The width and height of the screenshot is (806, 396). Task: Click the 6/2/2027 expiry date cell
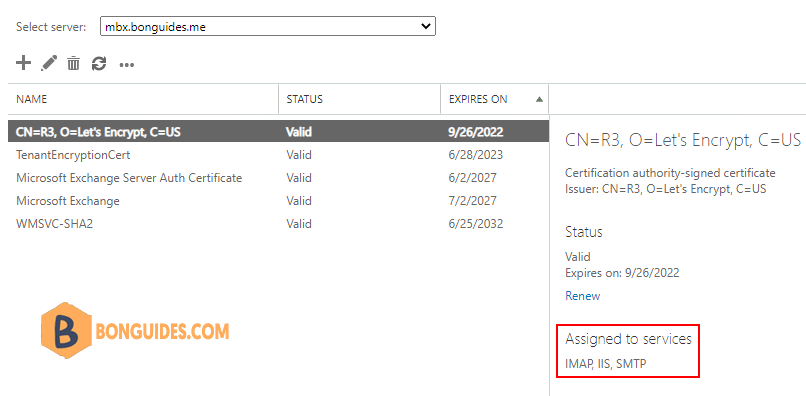point(473,178)
